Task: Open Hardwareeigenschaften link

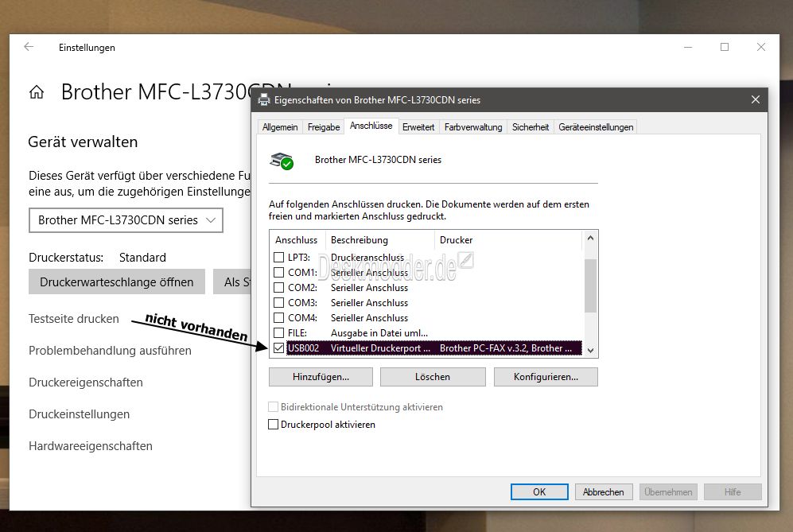Action: tap(91, 447)
